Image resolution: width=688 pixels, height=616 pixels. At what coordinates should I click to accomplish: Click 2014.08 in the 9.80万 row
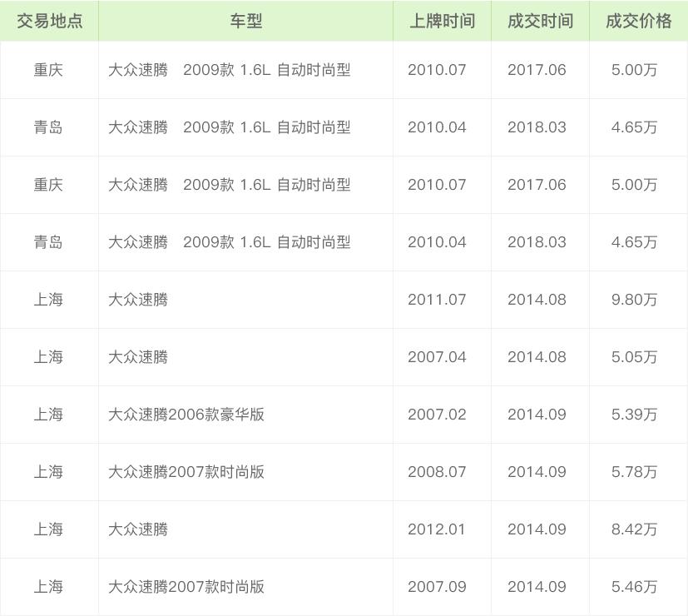tap(537, 300)
